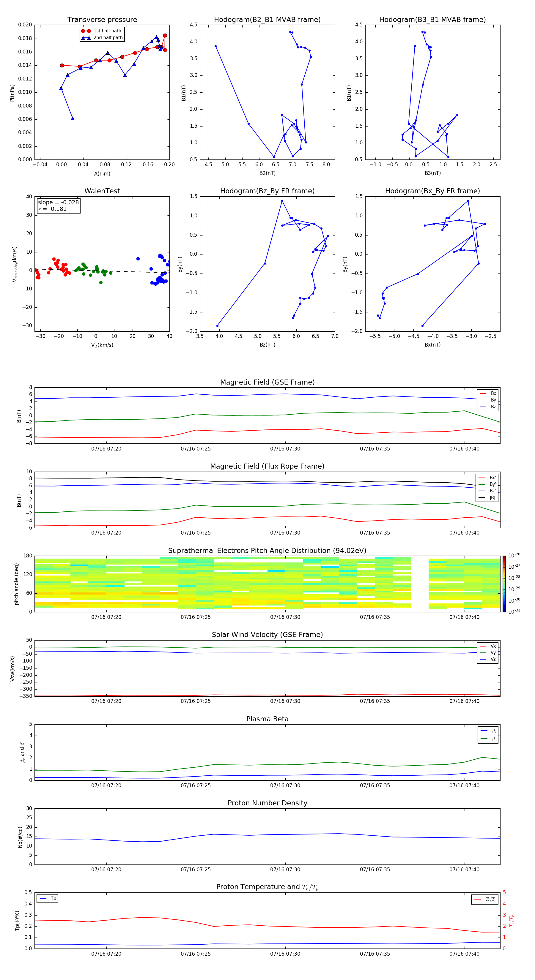Click the "Pt(nPa)" y-axis label
535x980 pixels.
point(12,93)
